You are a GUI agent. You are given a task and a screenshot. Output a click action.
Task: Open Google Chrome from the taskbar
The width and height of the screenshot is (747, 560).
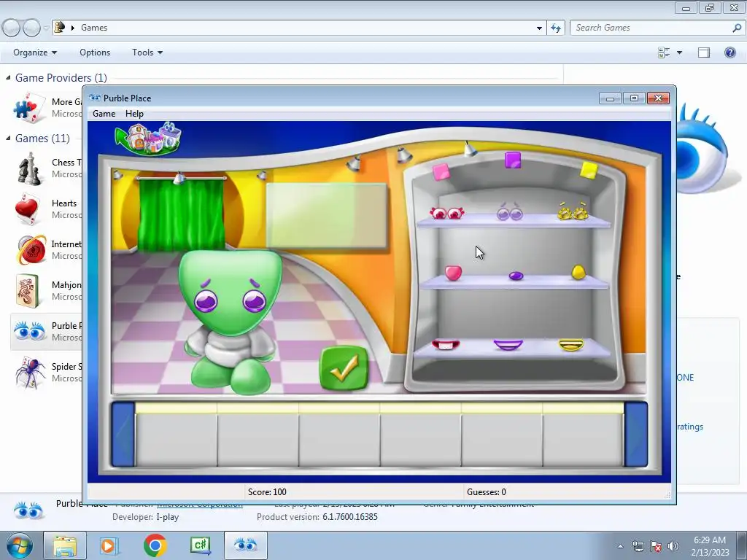(155, 545)
